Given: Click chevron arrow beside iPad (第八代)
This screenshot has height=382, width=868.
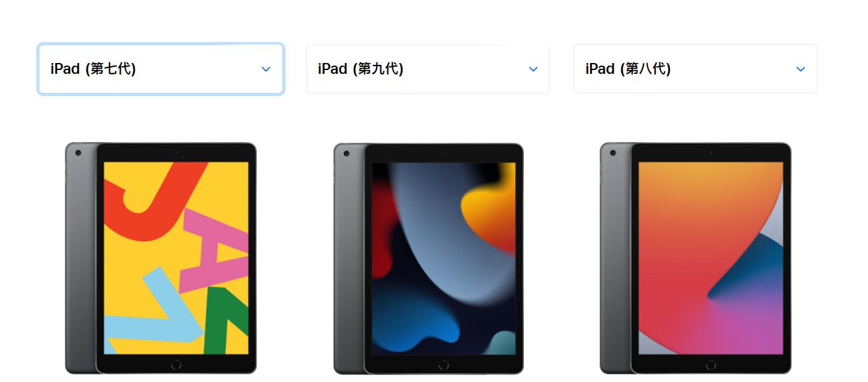Looking at the screenshot, I should 801,69.
